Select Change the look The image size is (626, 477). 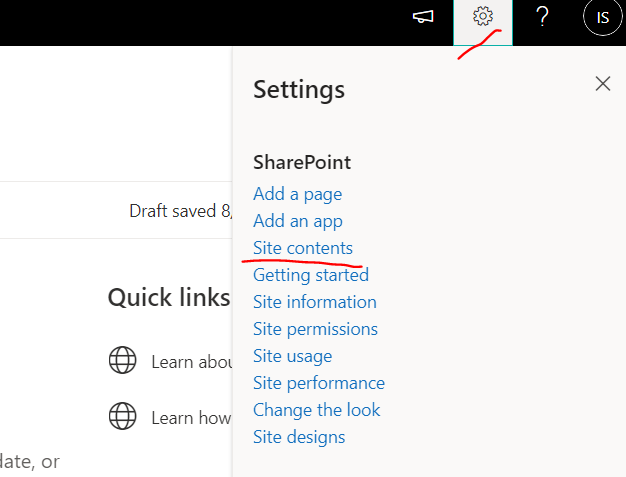(x=317, y=410)
